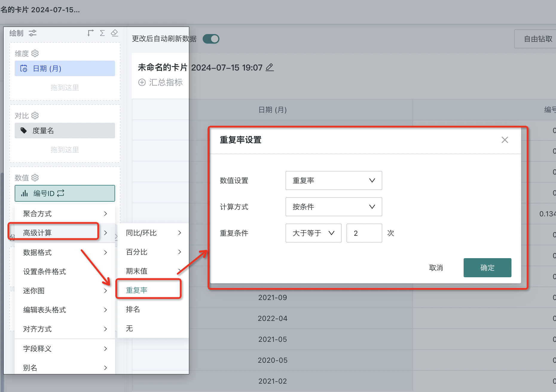Open the 数值 gear settings

coord(35,178)
